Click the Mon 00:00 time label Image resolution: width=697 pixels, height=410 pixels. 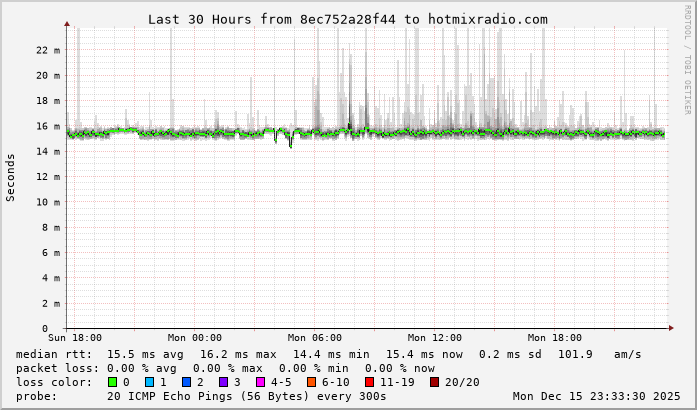195,338
